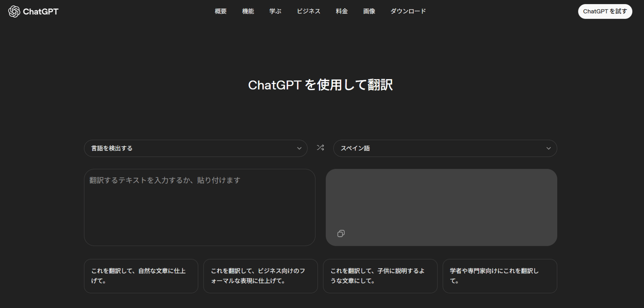Expand the スペイン語 target language dropdown

(x=445, y=148)
